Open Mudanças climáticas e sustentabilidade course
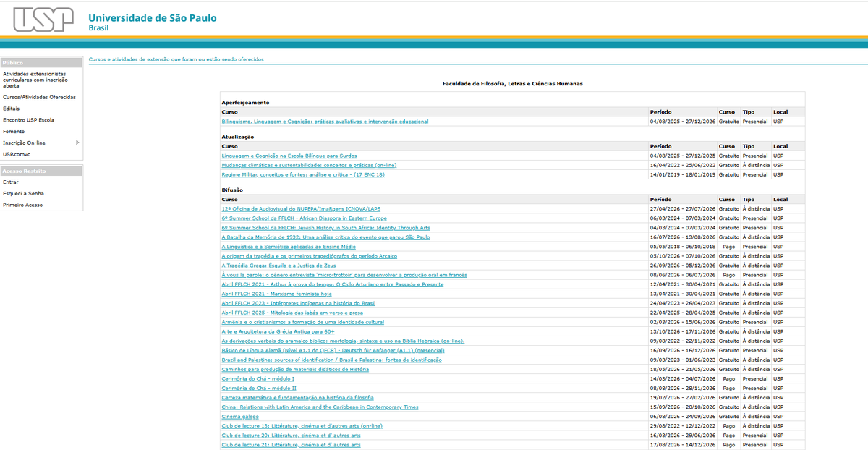Screen dimensions: 868x450 point(309,165)
